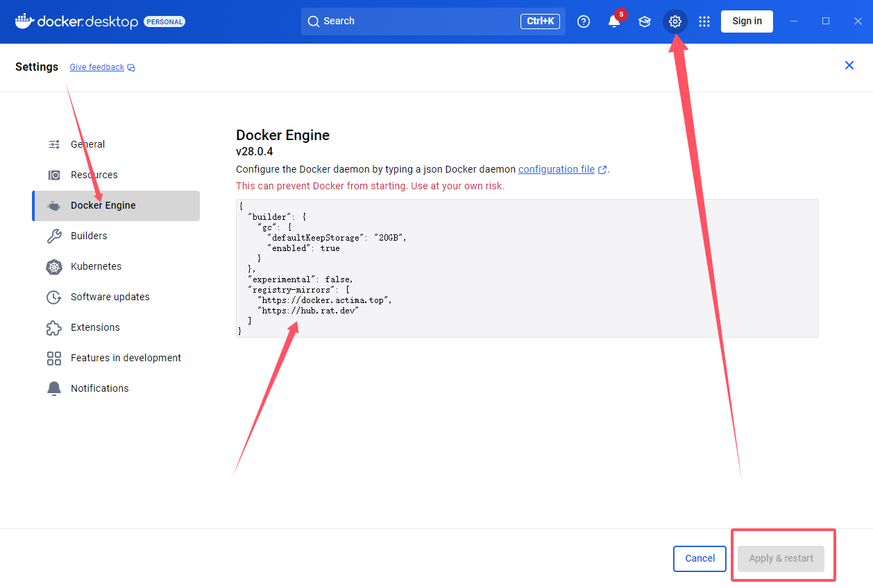Click the Cancel button
This screenshot has height=588, width=873.
point(700,559)
